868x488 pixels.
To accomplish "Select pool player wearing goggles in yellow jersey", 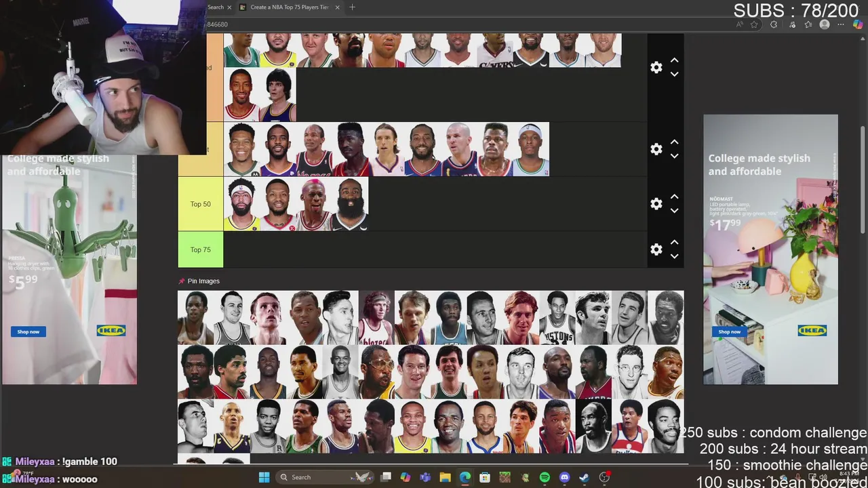I will [x=376, y=372].
